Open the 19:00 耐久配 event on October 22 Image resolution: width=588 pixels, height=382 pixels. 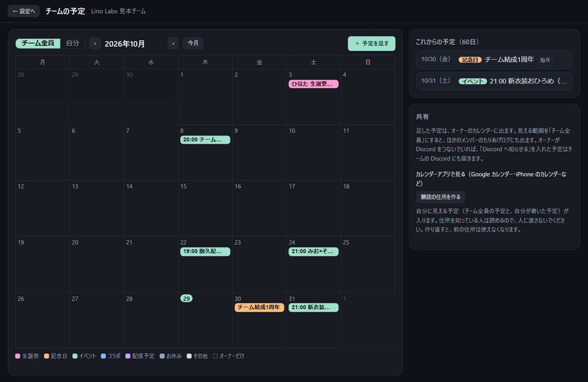[x=205, y=252]
